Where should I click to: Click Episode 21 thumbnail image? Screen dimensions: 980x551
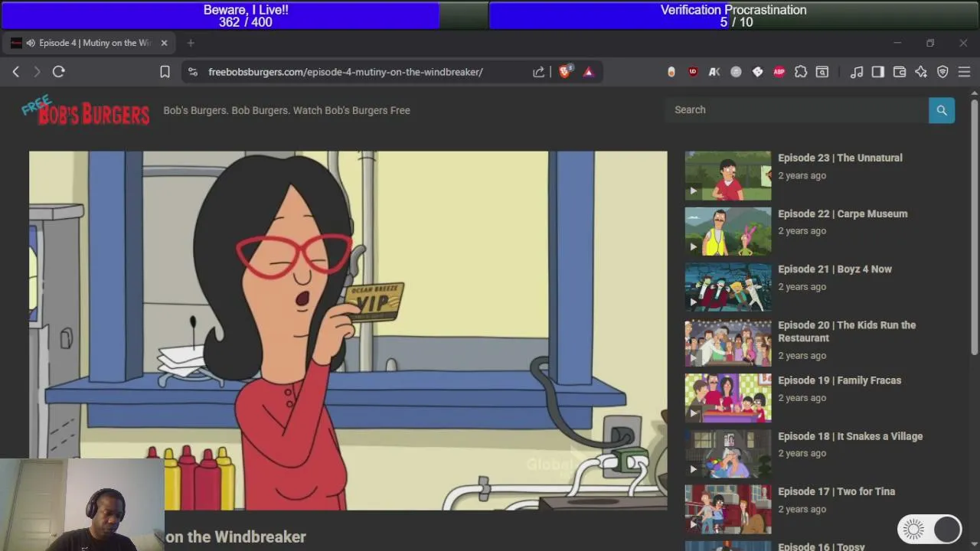(728, 287)
